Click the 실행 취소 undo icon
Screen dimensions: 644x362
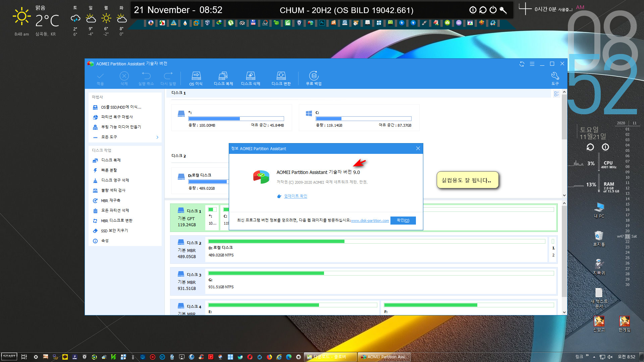(146, 78)
